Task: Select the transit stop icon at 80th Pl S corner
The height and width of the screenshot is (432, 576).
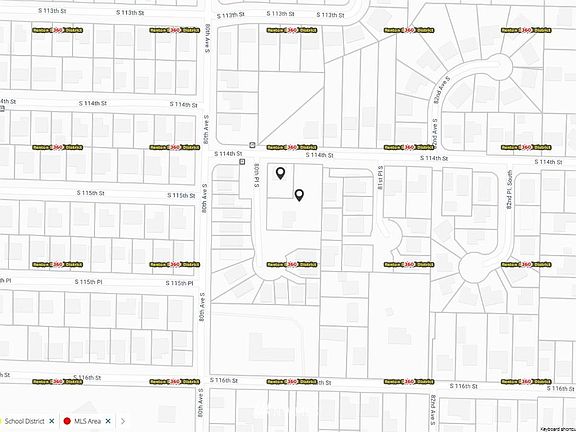Action: [242, 162]
